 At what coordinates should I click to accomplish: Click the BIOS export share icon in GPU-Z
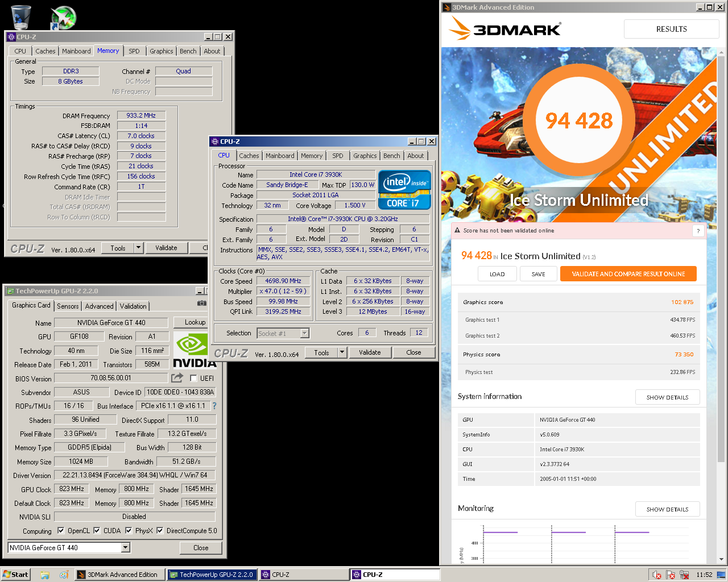[x=177, y=377]
